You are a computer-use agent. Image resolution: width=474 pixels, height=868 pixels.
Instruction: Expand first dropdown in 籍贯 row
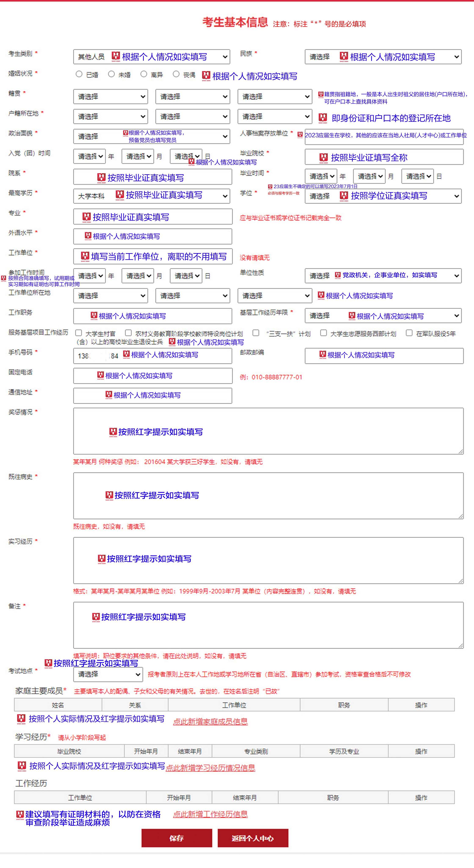(111, 96)
